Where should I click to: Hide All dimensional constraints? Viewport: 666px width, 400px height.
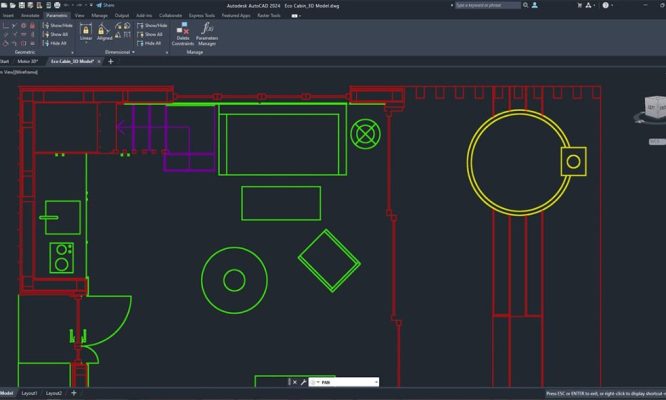[x=149, y=43]
